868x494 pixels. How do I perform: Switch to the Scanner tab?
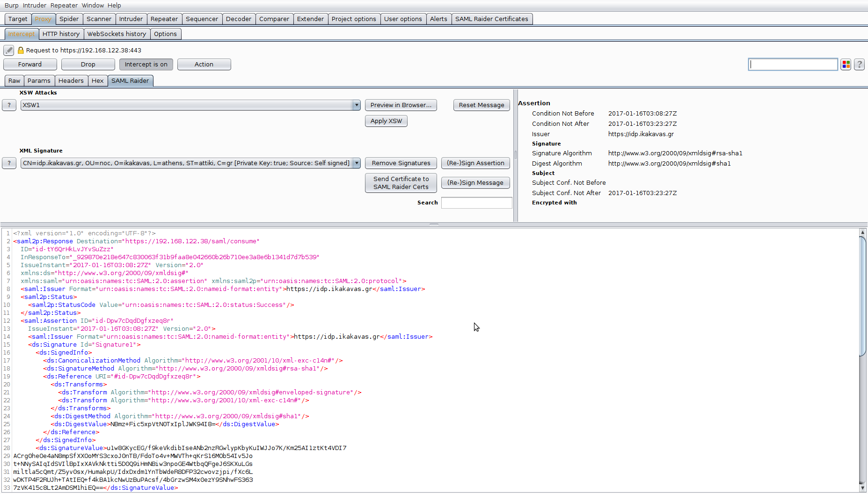tap(99, 19)
